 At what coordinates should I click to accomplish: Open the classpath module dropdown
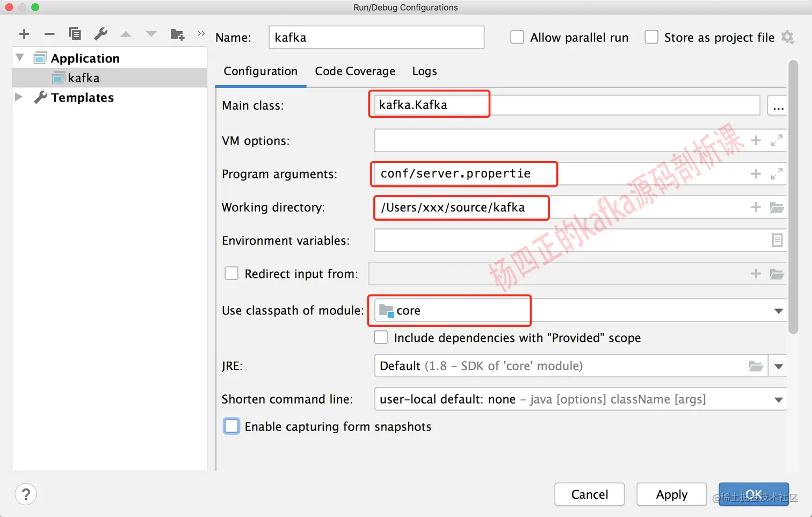click(x=778, y=311)
